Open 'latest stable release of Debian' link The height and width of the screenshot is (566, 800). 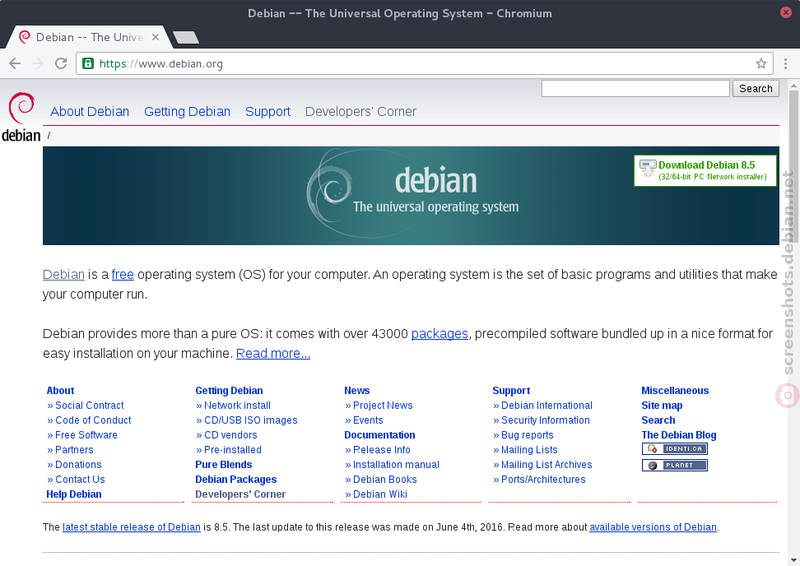click(x=131, y=527)
